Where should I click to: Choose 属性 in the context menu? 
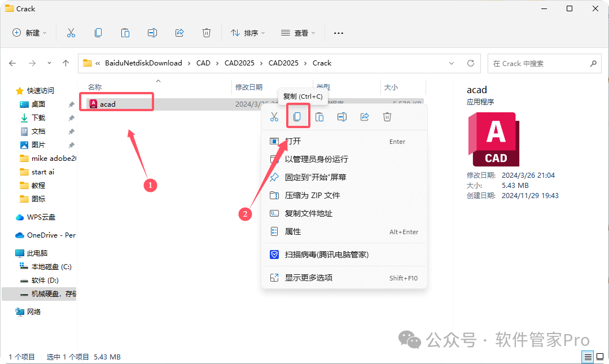tap(344, 232)
